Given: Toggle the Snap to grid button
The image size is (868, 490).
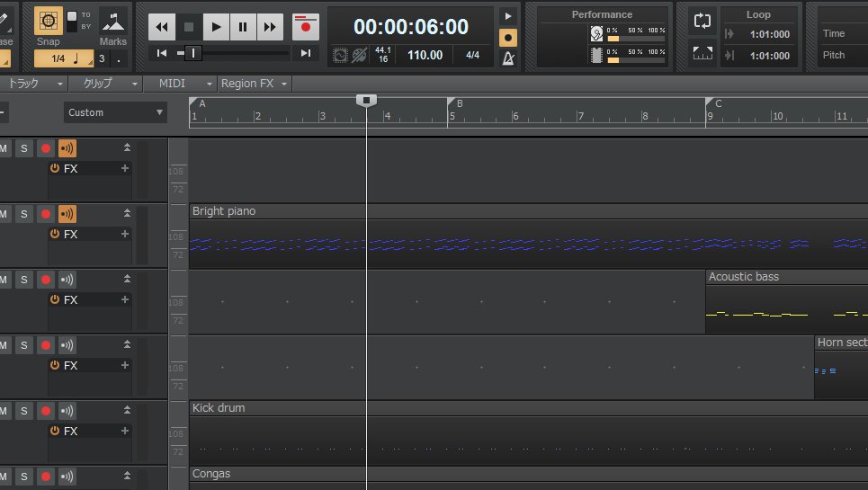Looking at the screenshot, I should click(x=49, y=22).
